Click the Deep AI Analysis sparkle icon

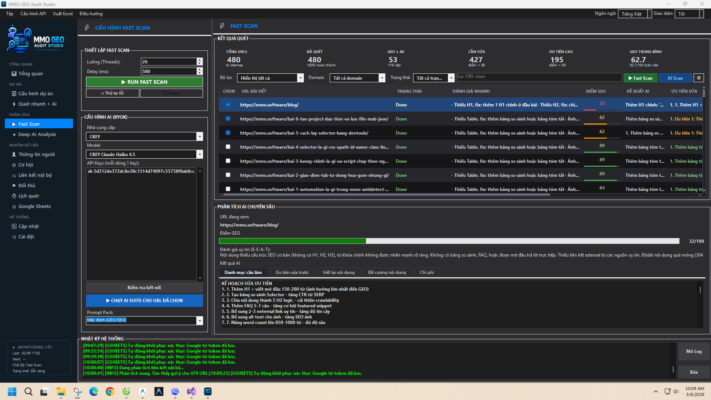14,134
